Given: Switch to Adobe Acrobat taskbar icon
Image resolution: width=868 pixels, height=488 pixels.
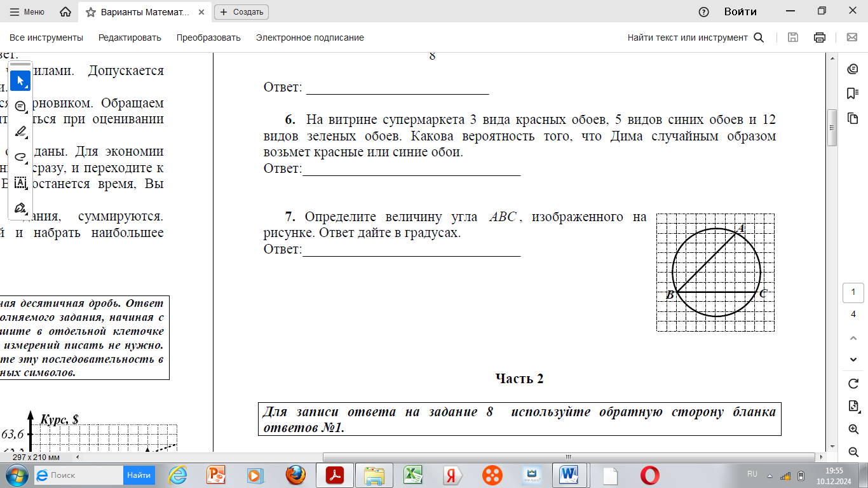Looking at the screenshot, I should (335, 475).
